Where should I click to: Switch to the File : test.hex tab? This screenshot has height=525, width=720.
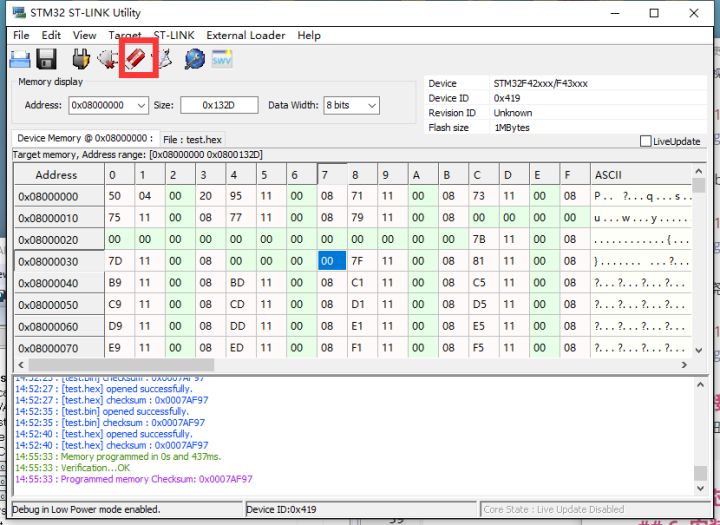192,140
